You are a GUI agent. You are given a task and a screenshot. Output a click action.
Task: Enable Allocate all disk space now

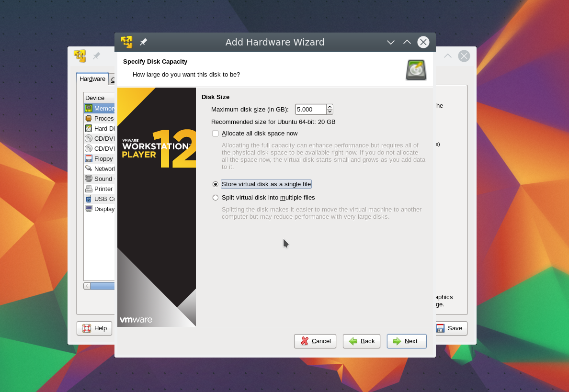(x=216, y=134)
